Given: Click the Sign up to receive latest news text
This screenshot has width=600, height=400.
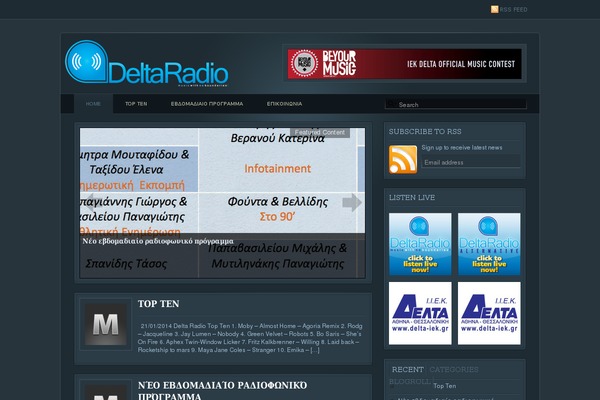Looking at the screenshot, I should click(x=462, y=148).
